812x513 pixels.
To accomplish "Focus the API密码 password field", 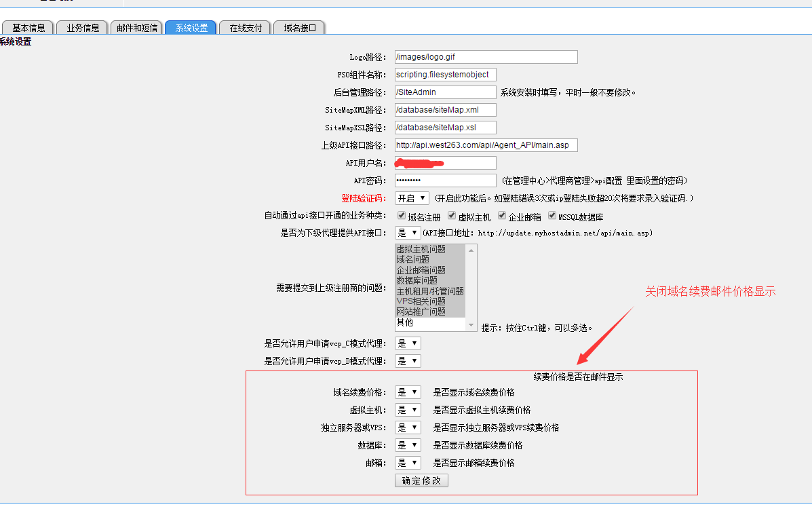I will pyautogui.click(x=445, y=180).
